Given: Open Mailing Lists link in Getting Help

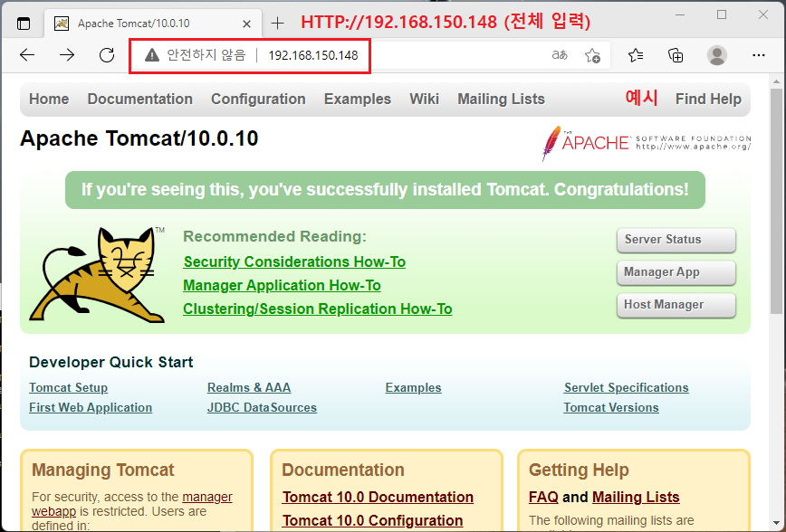Looking at the screenshot, I should 636,497.
